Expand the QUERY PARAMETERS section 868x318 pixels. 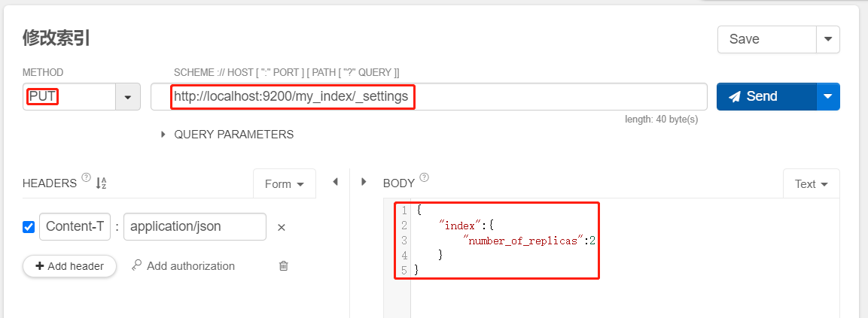[x=227, y=135]
